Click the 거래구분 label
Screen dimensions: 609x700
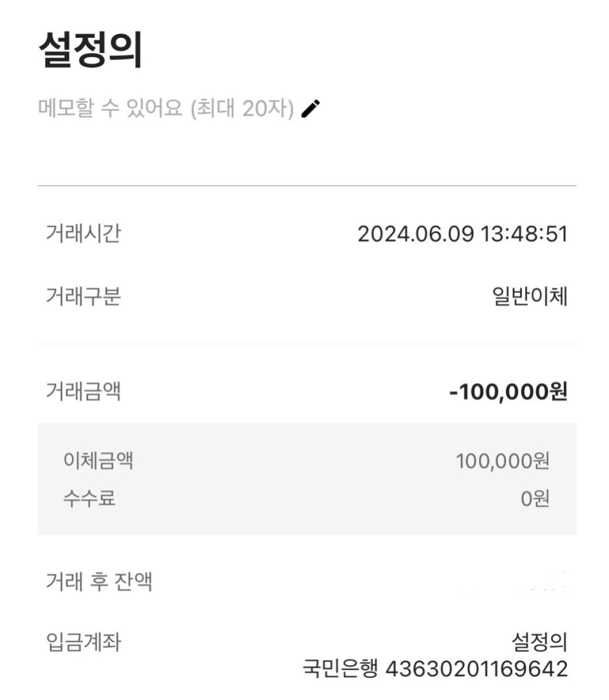click(83, 296)
